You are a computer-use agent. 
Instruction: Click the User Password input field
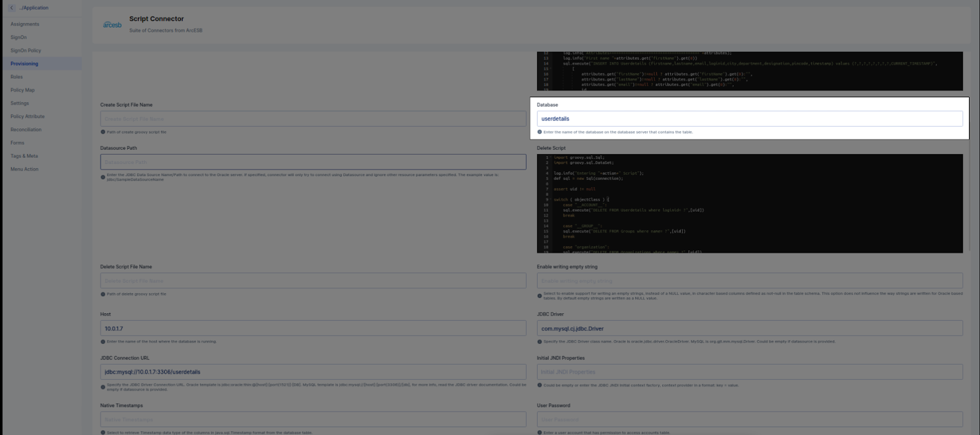(x=749, y=420)
